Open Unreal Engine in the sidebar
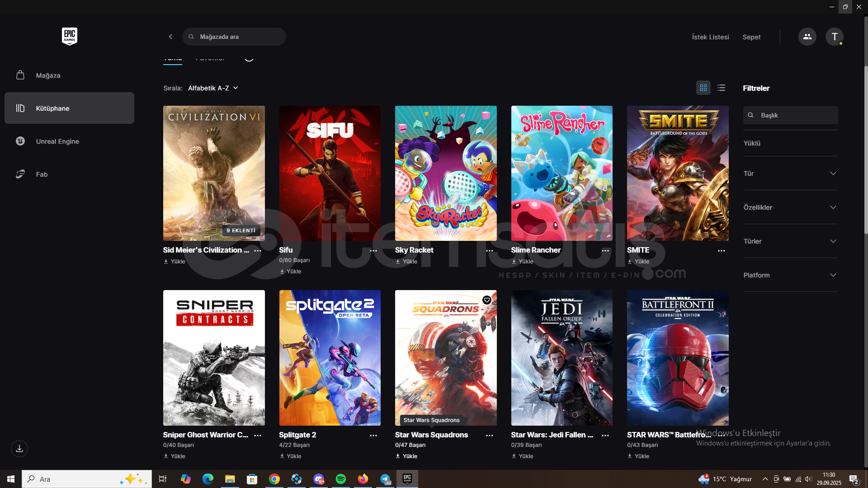Viewport: 868px width, 488px height. [x=69, y=141]
